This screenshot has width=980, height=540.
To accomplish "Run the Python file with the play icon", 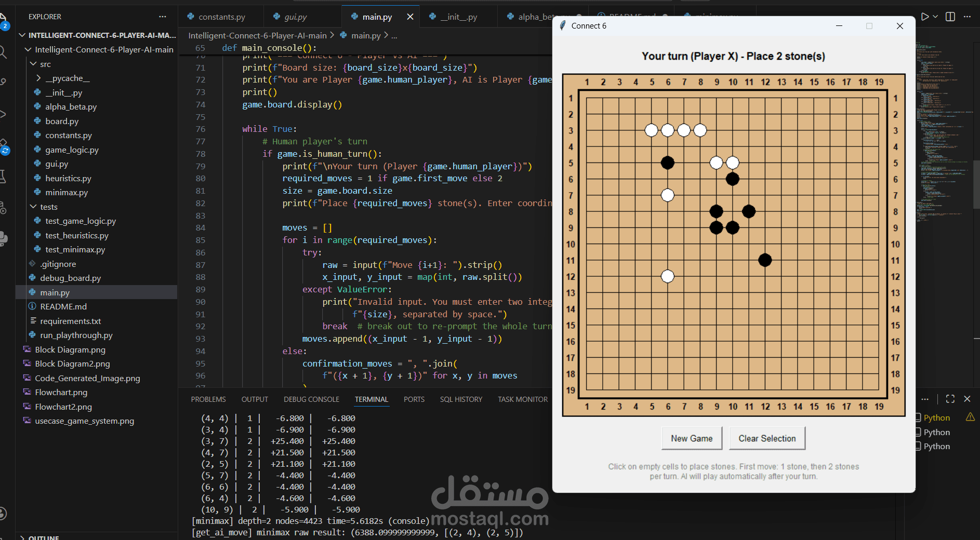I will pyautogui.click(x=924, y=17).
